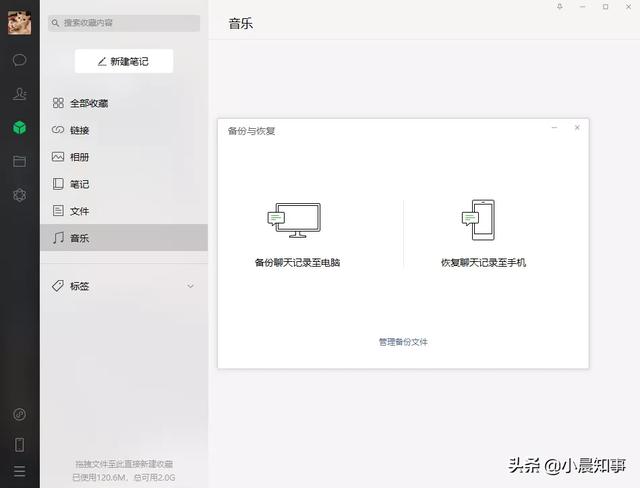Close the 备份与恢复 dialog
Image resolution: width=640 pixels, height=488 pixels.
point(577,128)
